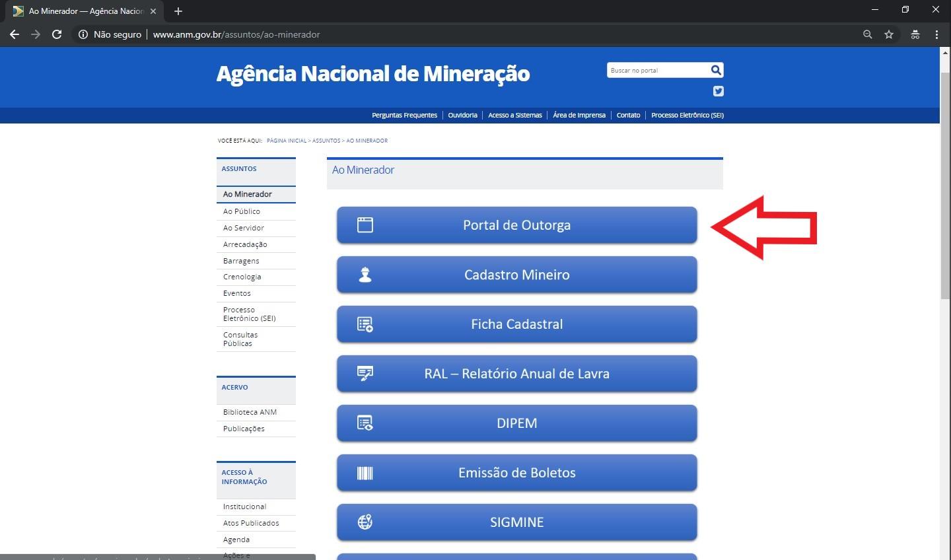
Task: Open Área de Imprensa
Action: (579, 115)
